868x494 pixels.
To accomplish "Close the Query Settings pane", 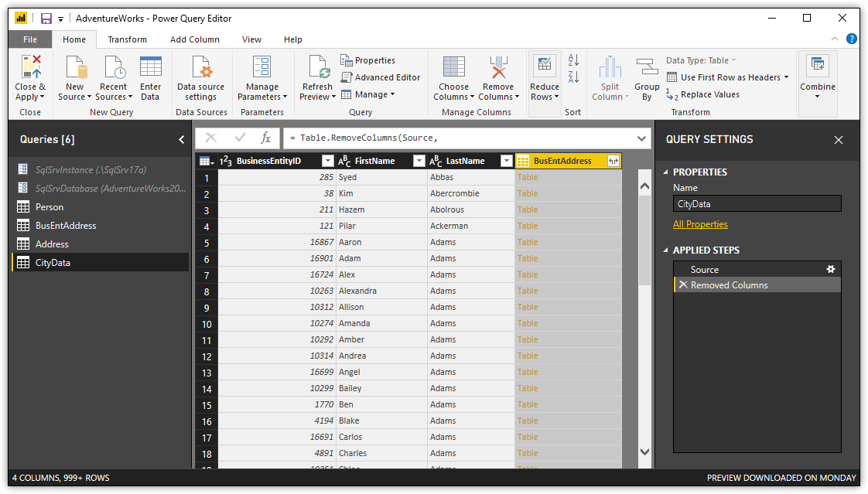I will pyautogui.click(x=839, y=140).
